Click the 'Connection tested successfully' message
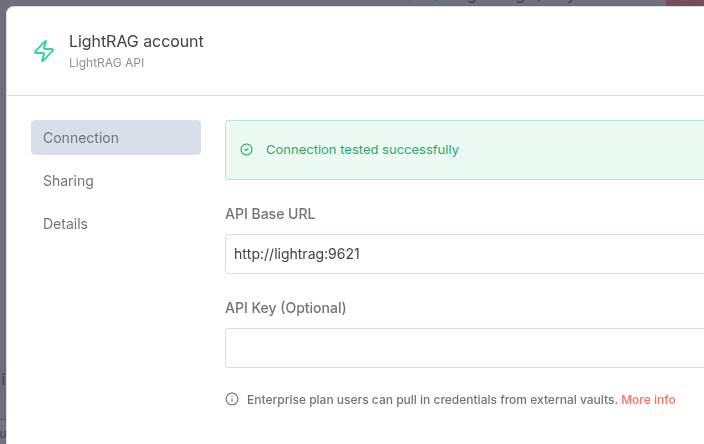 (362, 149)
